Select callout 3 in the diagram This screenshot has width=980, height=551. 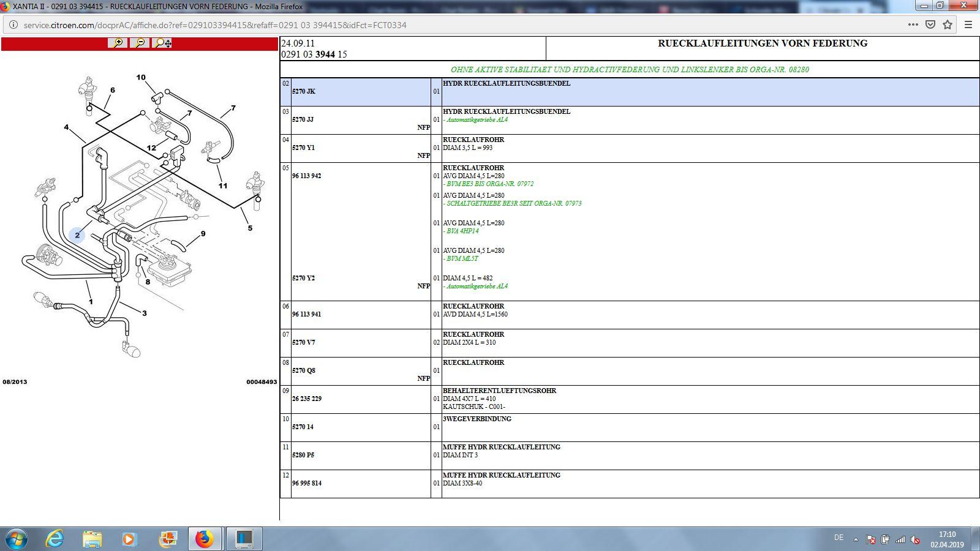145,313
